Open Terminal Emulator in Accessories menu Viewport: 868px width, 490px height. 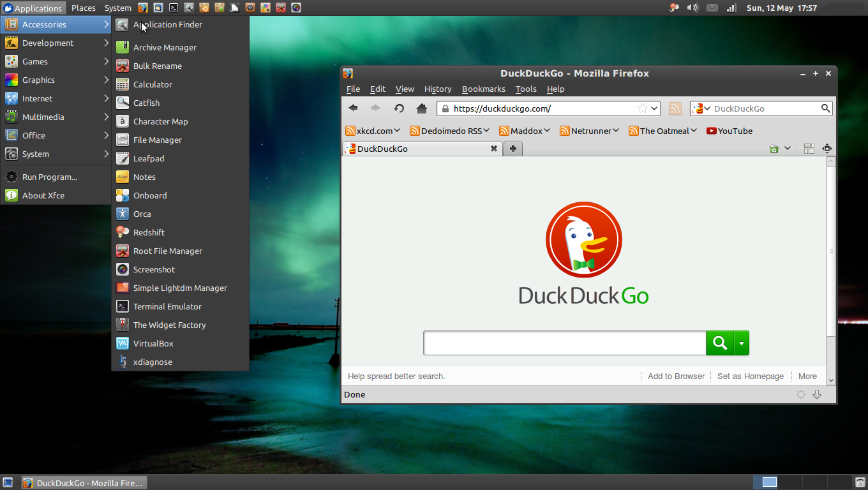(180, 306)
